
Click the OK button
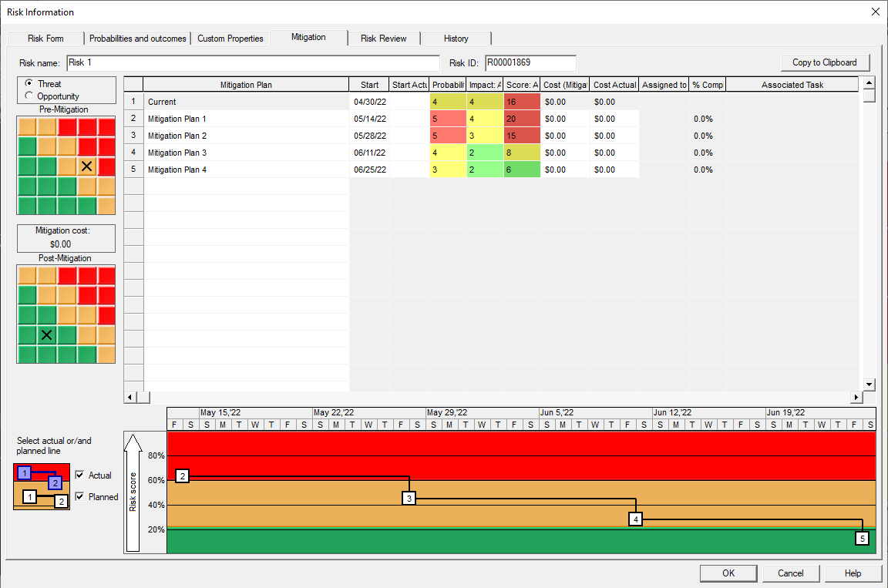click(728, 573)
